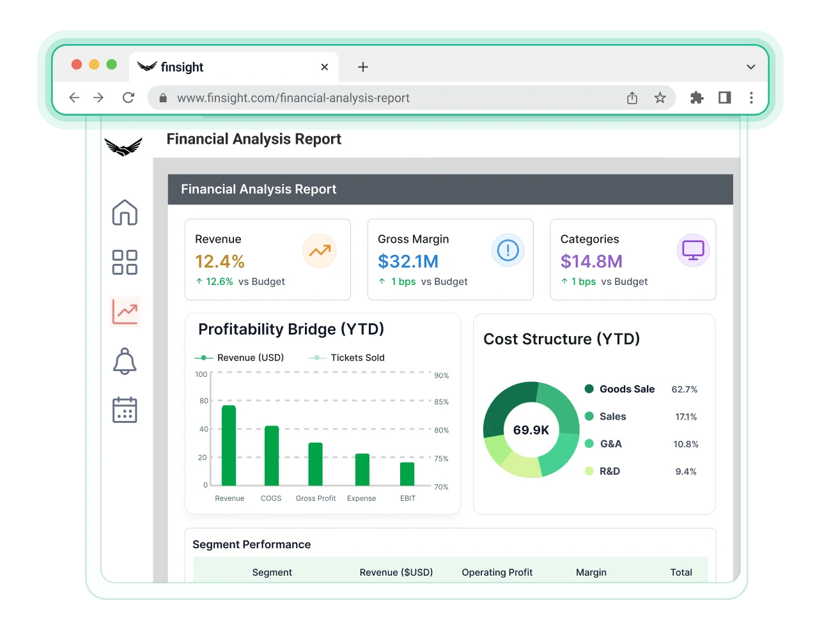Click the browser back arrow
This screenshot has width=822, height=644.
click(74, 98)
